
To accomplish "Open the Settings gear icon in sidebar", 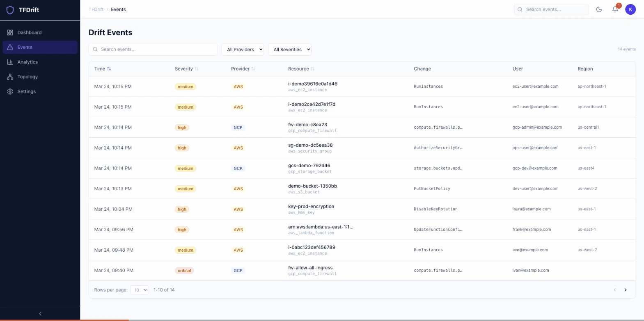I will coord(10,91).
